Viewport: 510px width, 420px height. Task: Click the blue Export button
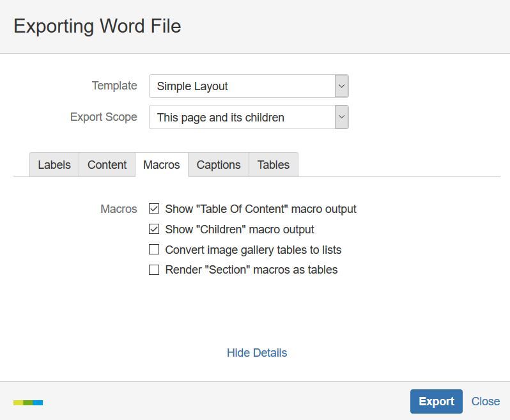click(436, 401)
